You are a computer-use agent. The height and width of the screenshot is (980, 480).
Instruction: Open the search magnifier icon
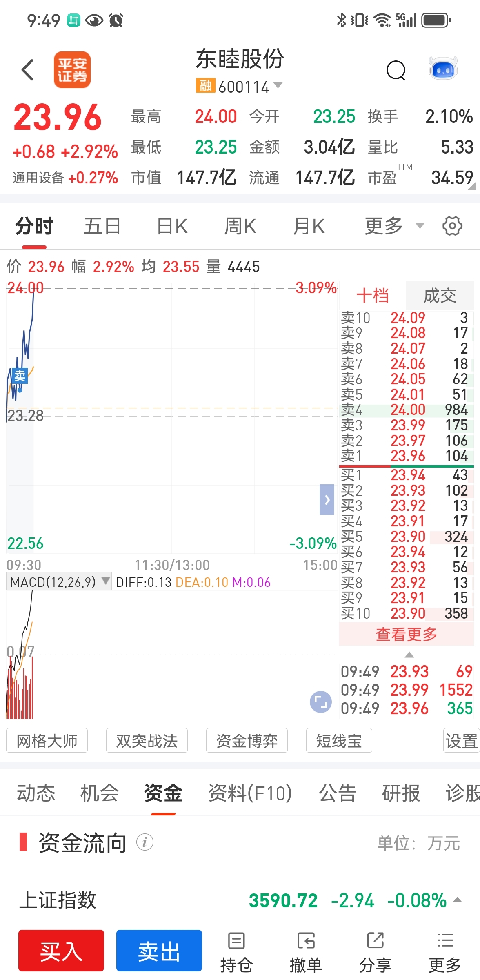(x=396, y=70)
